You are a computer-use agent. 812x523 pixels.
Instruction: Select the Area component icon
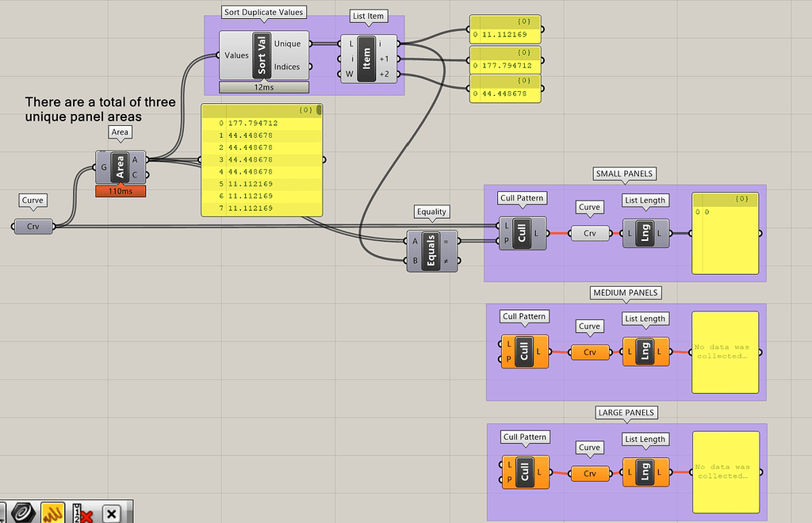point(121,167)
